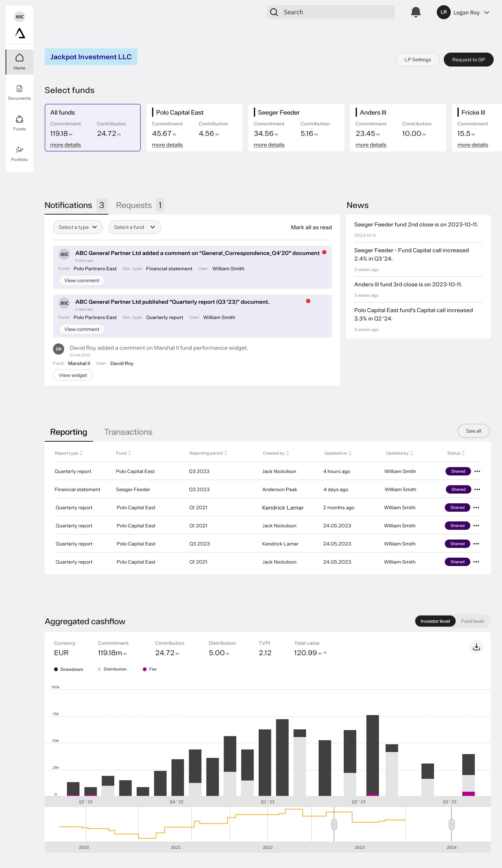Open more details for Anders III
This screenshot has height=868, width=502.
pos(371,145)
